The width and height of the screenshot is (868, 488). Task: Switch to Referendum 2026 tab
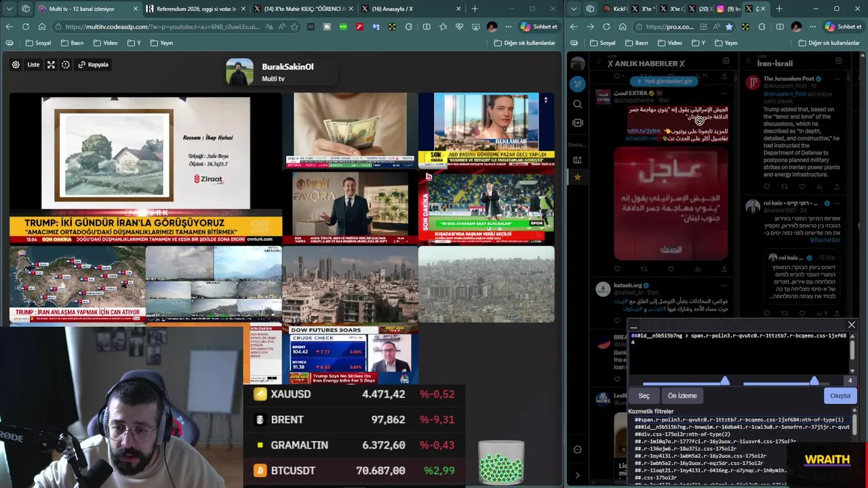click(x=196, y=9)
